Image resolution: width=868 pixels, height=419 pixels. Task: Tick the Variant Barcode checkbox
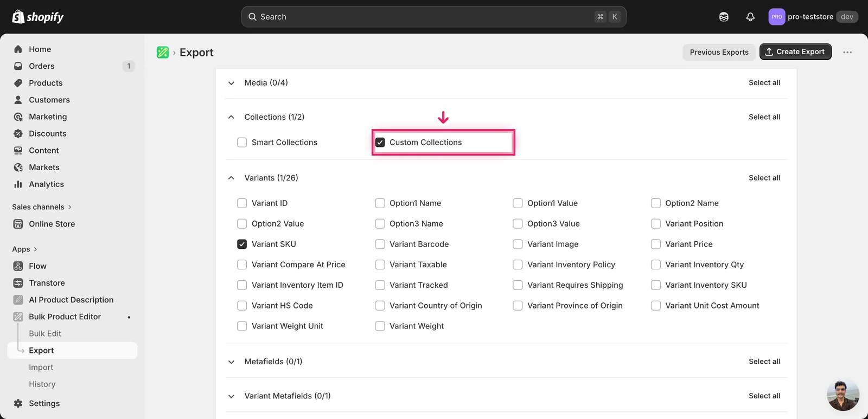(380, 244)
